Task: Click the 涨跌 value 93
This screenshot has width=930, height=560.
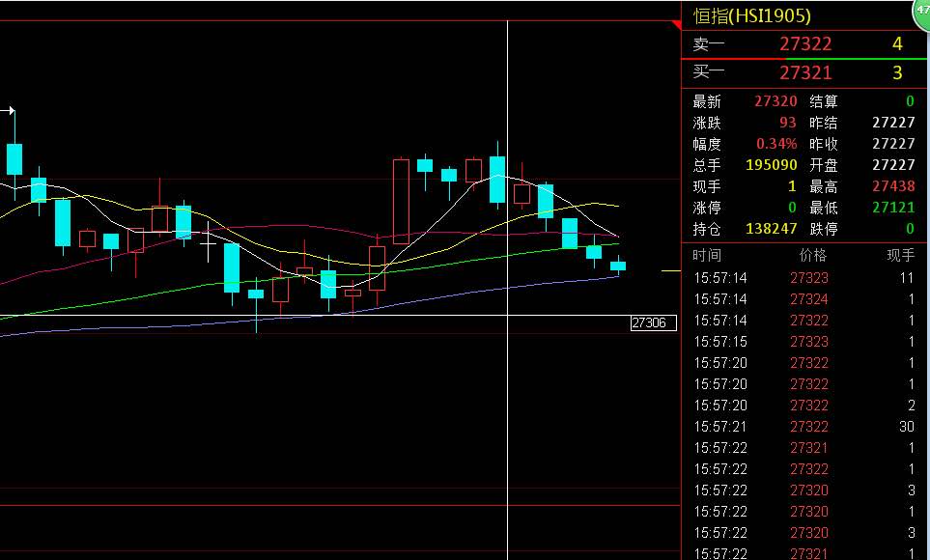Action: (x=788, y=123)
